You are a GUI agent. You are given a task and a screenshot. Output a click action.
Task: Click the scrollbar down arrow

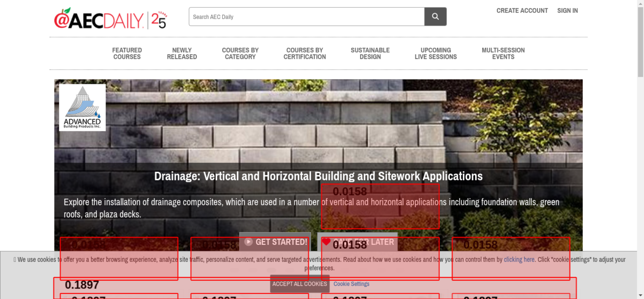click(640, 295)
